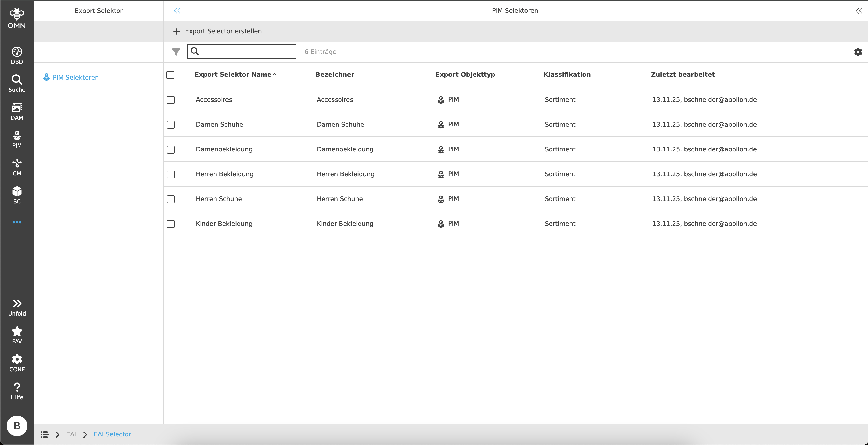This screenshot has height=445, width=868.
Task: Open table settings gear icon
Action: (x=858, y=51)
